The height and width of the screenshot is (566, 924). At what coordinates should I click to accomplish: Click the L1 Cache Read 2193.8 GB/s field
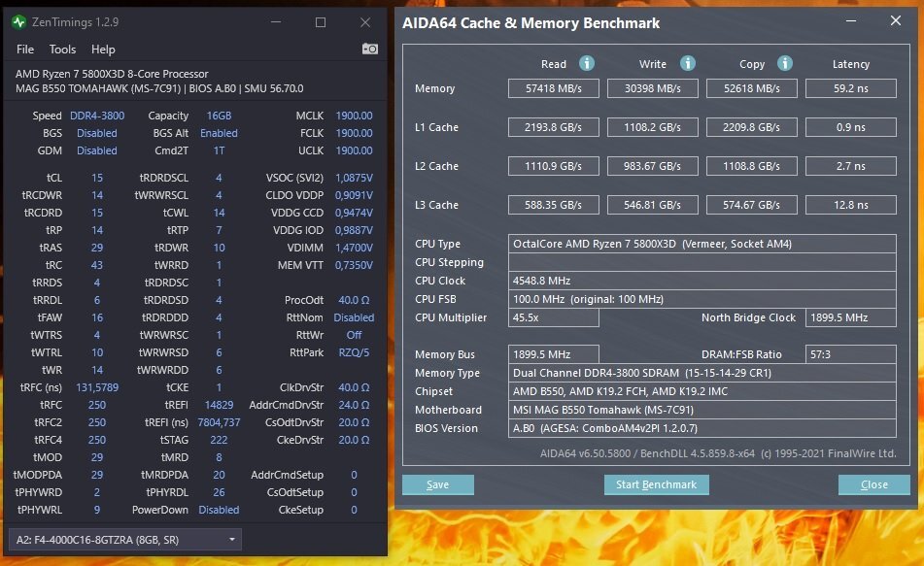point(554,127)
